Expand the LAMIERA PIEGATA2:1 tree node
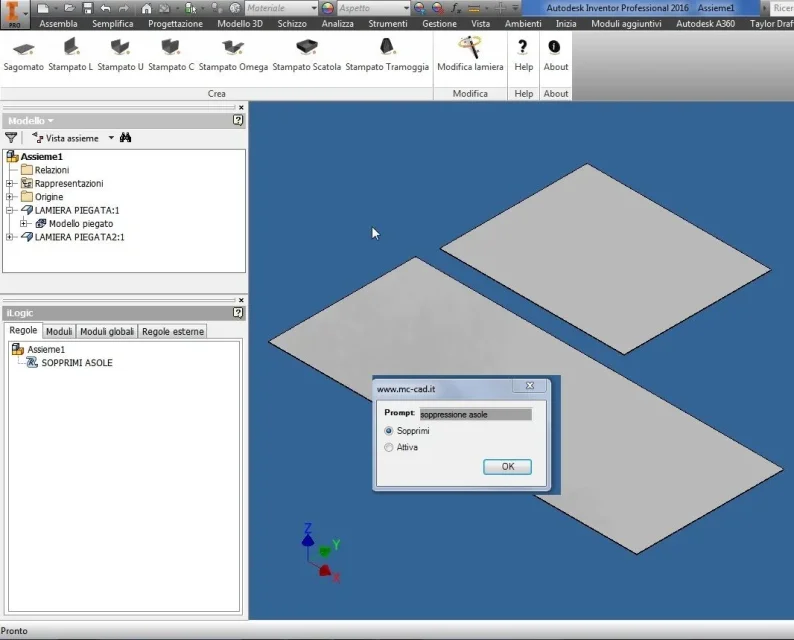The width and height of the screenshot is (794, 640). coord(10,237)
